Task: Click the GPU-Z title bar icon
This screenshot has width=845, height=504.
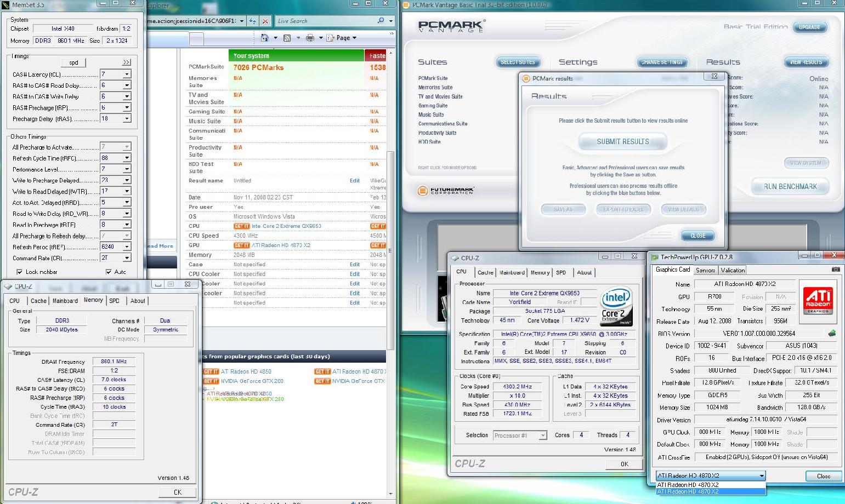Action: pos(655,256)
